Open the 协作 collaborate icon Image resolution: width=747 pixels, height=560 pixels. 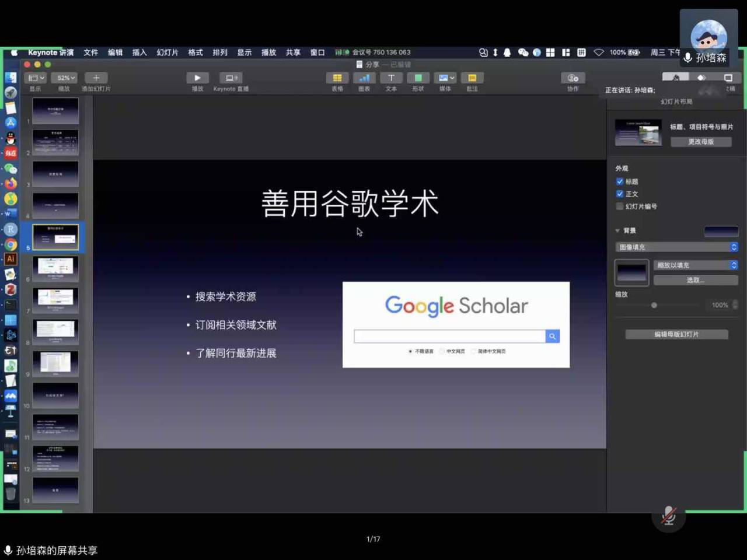pos(573,78)
